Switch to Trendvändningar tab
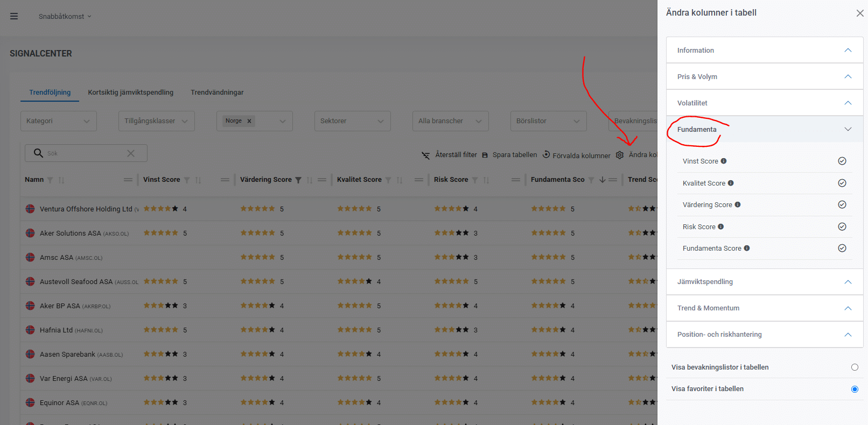868x425 pixels. click(217, 93)
